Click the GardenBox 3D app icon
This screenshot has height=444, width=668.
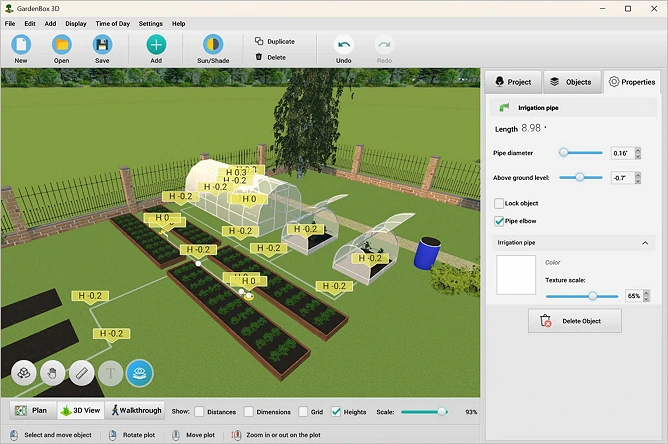[9, 9]
